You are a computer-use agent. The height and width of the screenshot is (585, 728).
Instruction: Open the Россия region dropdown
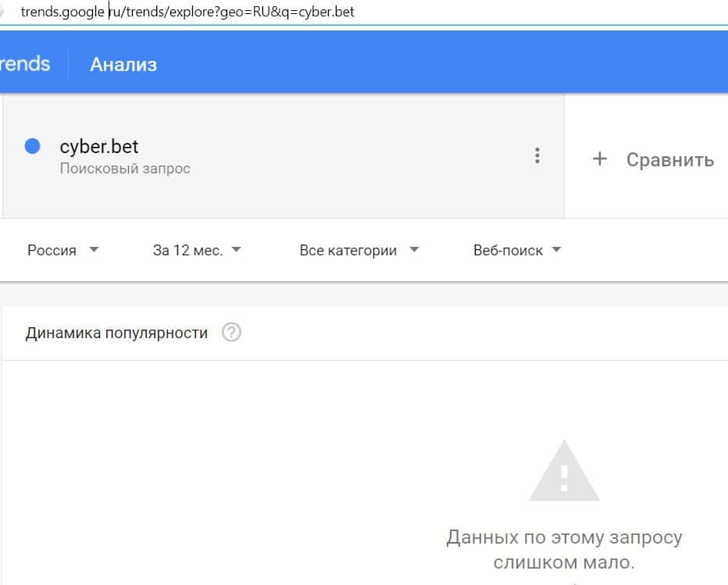(62, 250)
